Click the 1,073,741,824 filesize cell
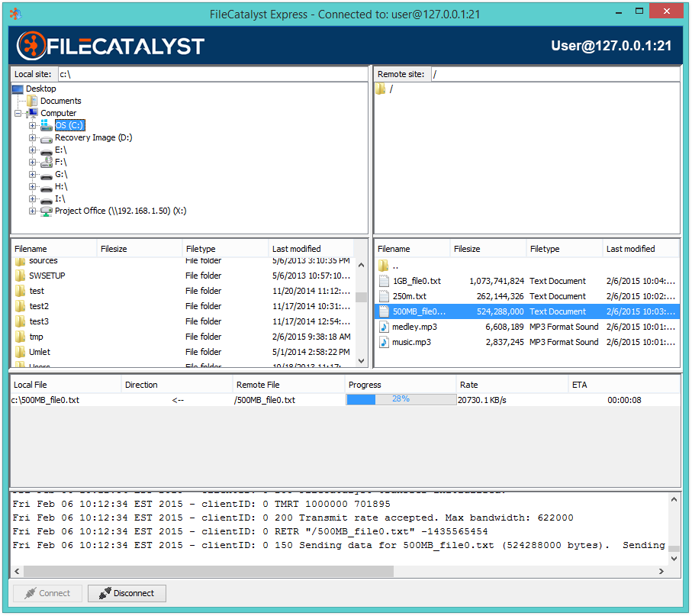692x616 pixels. [497, 282]
